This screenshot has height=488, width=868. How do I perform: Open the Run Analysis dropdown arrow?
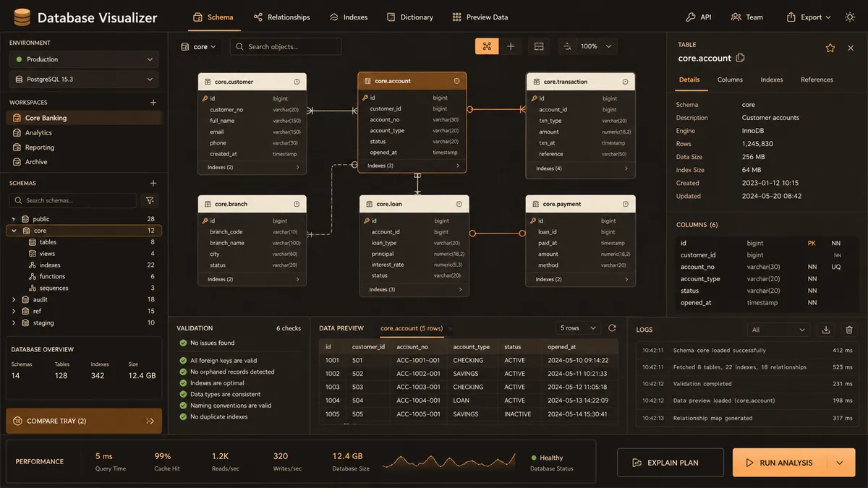(x=840, y=463)
